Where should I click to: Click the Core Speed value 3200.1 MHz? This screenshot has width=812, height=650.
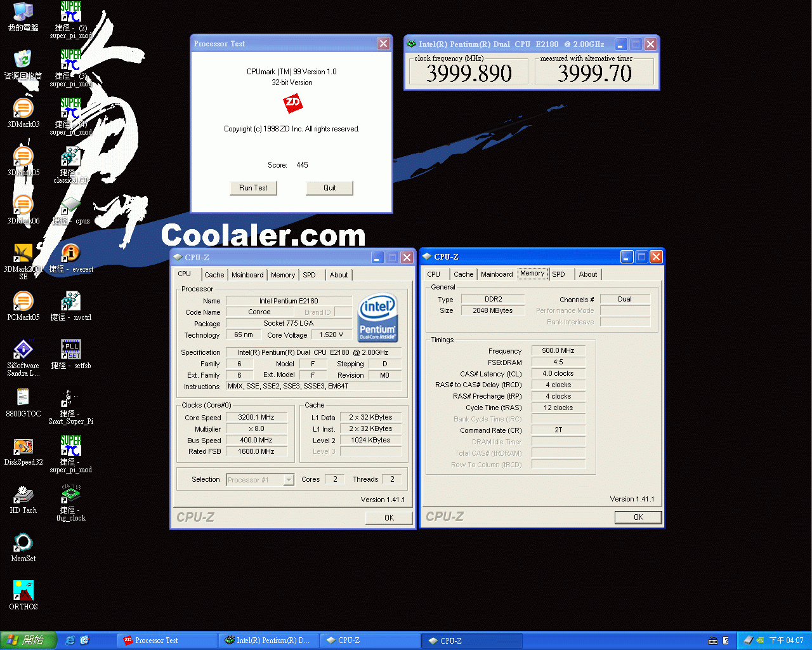pyautogui.click(x=256, y=418)
